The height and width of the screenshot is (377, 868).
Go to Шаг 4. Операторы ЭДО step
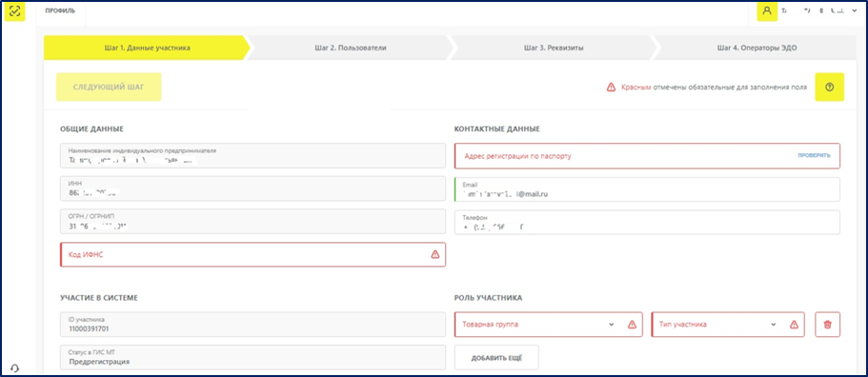tap(757, 48)
